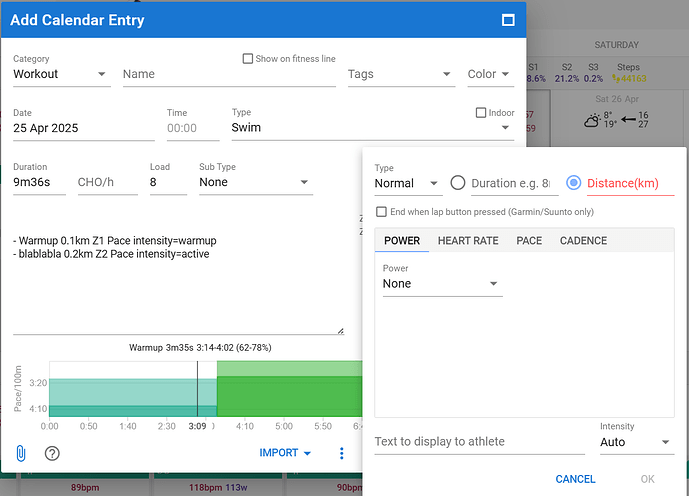The height and width of the screenshot is (496, 689).
Task: Click the Duration e.g. input field
Action: coord(515,183)
